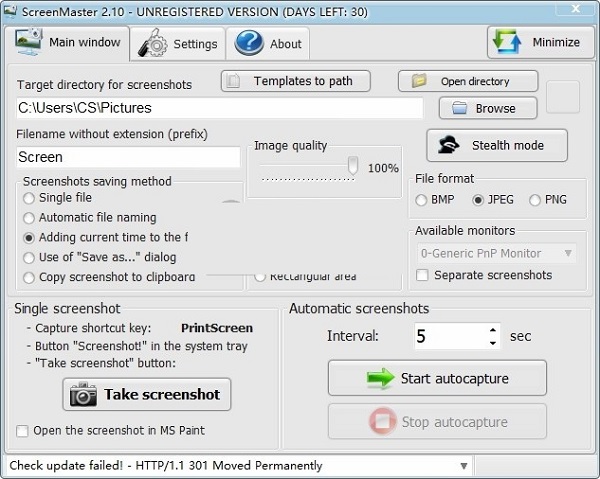
Task: Click the Take screenshot button
Action: 147,394
